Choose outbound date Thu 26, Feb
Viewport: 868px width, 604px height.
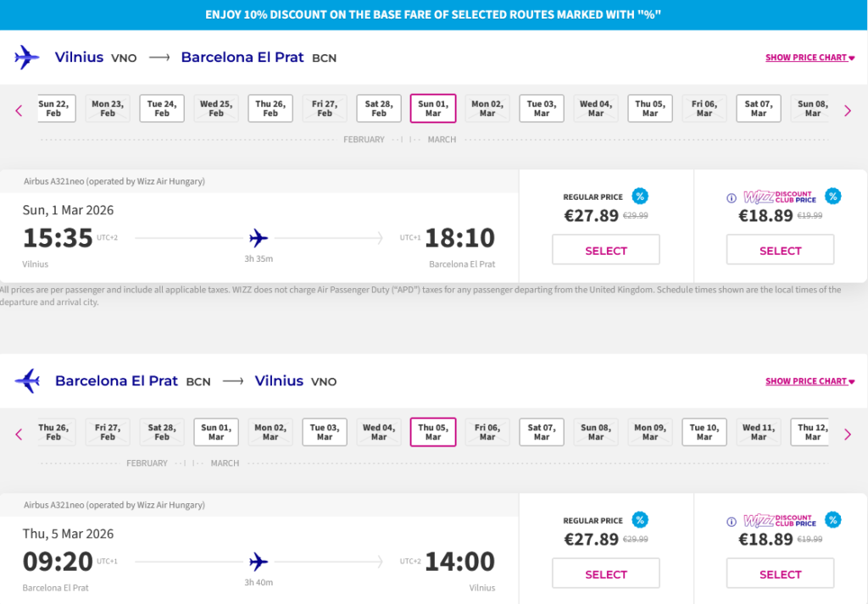point(270,108)
